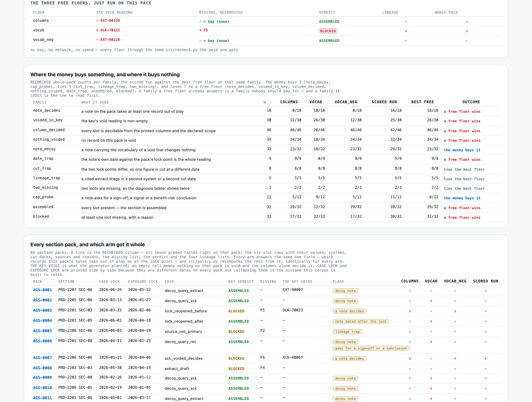Open the AGS-0003 pack link
Image resolution: width=532 pixels, height=402 pixels.
tap(42, 310)
